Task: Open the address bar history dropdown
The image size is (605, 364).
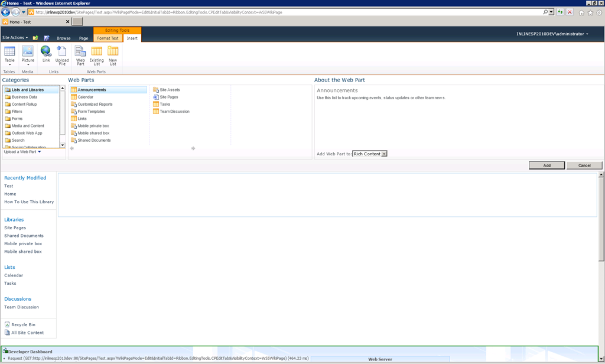Action: [x=551, y=12]
